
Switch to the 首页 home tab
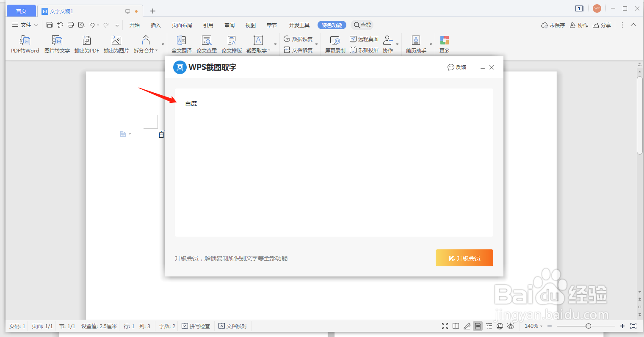[x=21, y=10]
